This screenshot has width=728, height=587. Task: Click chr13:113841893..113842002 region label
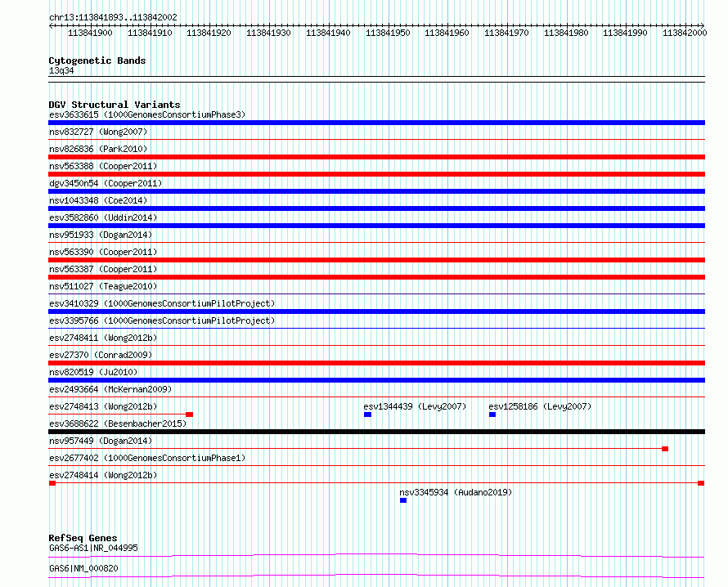[113, 17]
